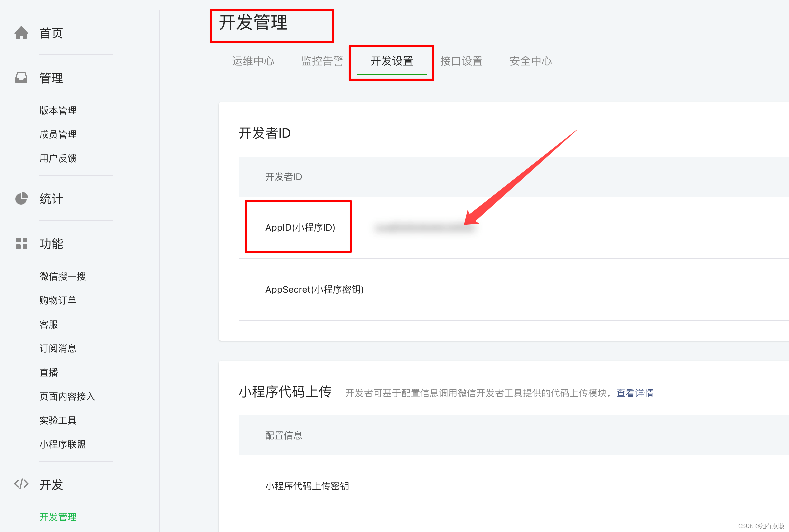This screenshot has height=532, width=789.
Task: Open 实验工具 in the sidebar
Action: (58, 420)
